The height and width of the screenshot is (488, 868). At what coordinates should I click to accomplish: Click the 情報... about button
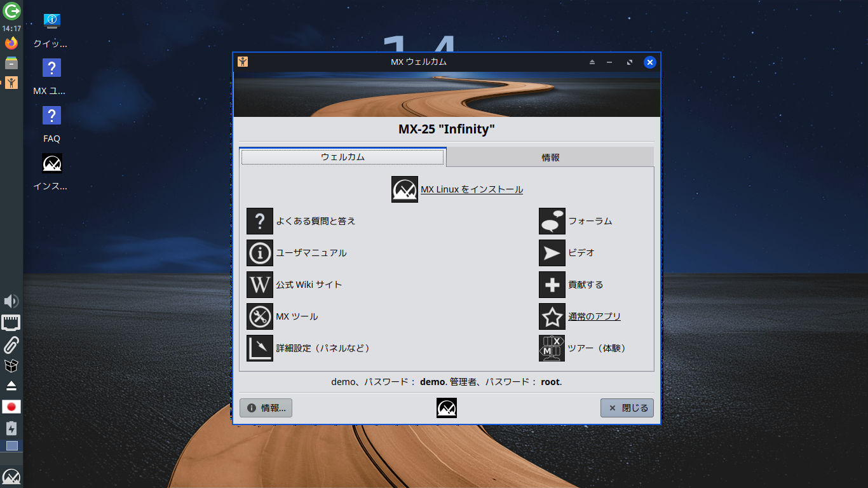tap(266, 408)
